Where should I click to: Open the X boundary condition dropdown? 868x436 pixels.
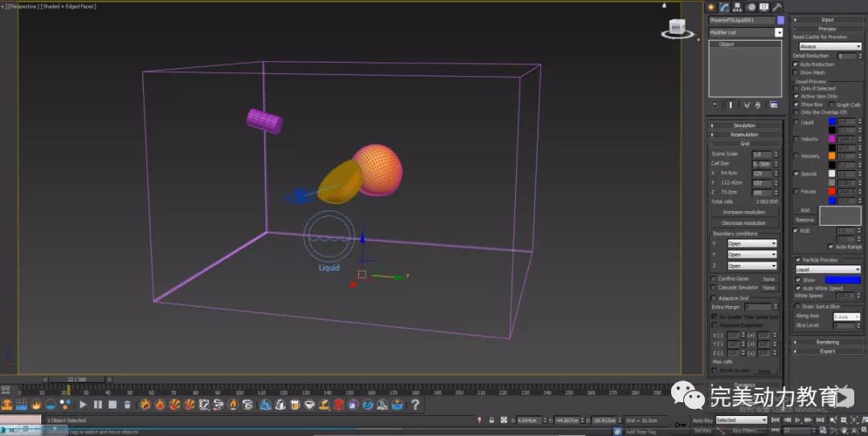click(752, 243)
